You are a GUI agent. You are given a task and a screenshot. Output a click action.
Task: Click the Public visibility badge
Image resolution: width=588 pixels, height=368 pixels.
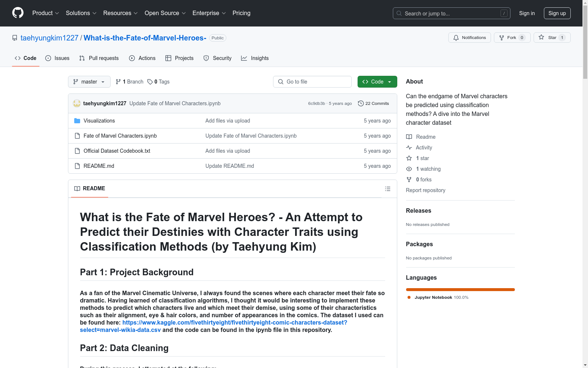218,38
